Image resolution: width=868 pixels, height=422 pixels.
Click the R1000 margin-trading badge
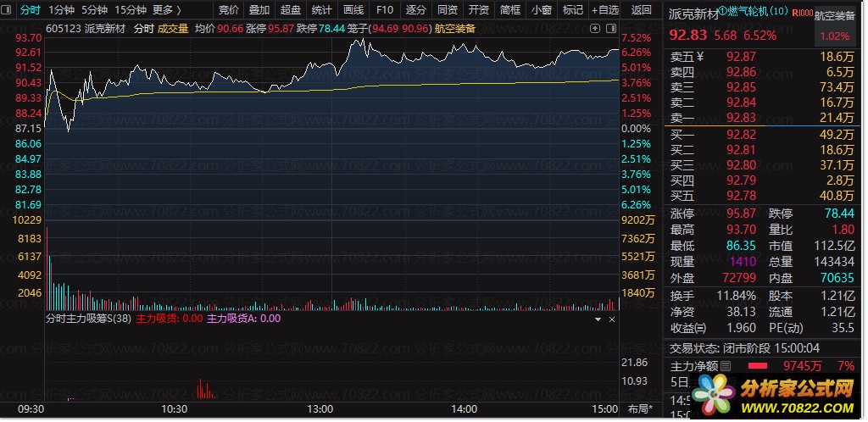(802, 14)
